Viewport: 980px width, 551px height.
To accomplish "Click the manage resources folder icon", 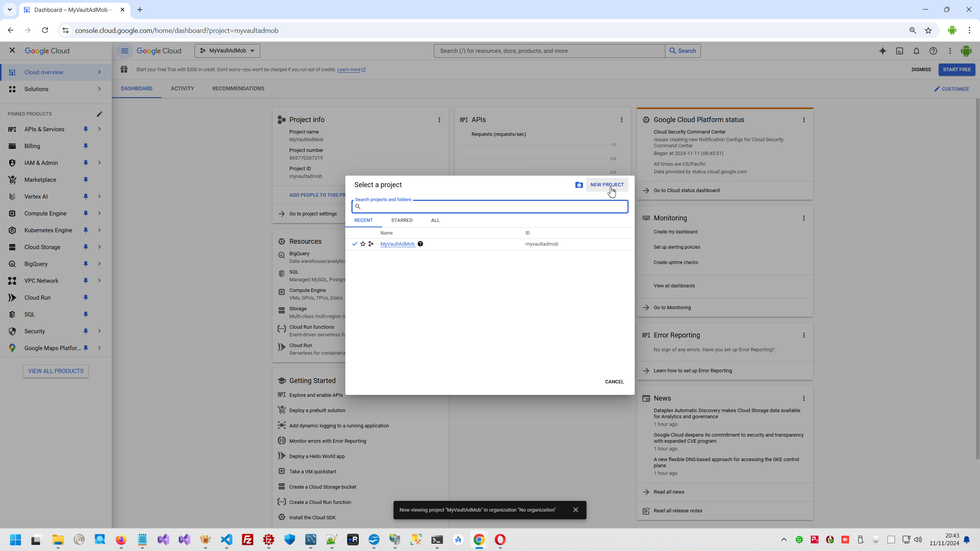I will pos(579,185).
